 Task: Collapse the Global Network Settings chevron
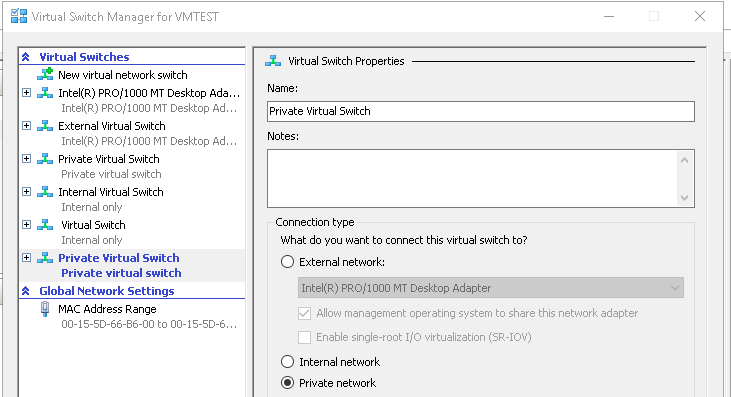[26, 291]
